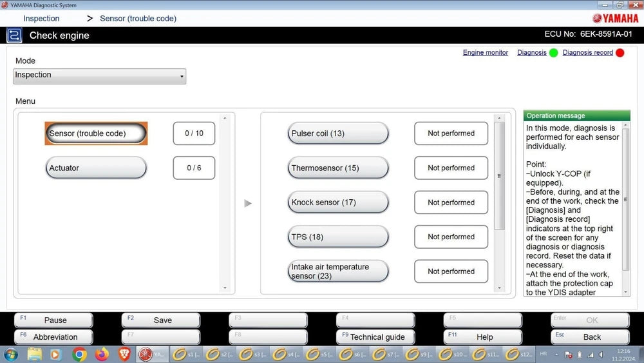The width and height of the screenshot is (644, 363).
Task: Click the F6 Abbreviation button
Action: point(53,337)
